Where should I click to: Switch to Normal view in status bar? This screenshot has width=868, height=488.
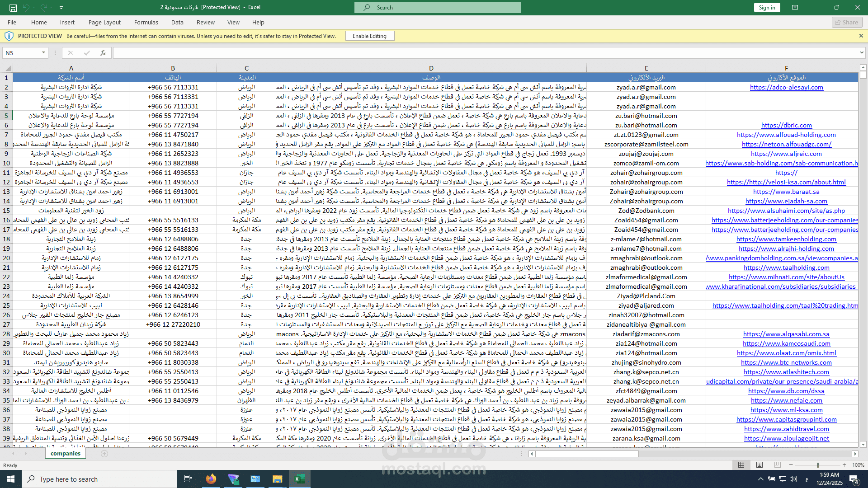coord(741,465)
